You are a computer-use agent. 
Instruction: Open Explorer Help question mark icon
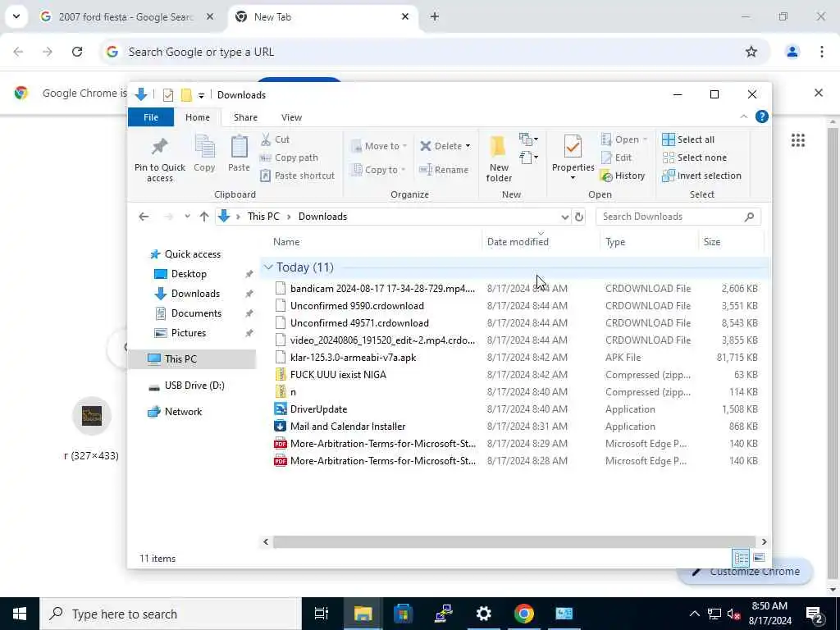point(761,116)
